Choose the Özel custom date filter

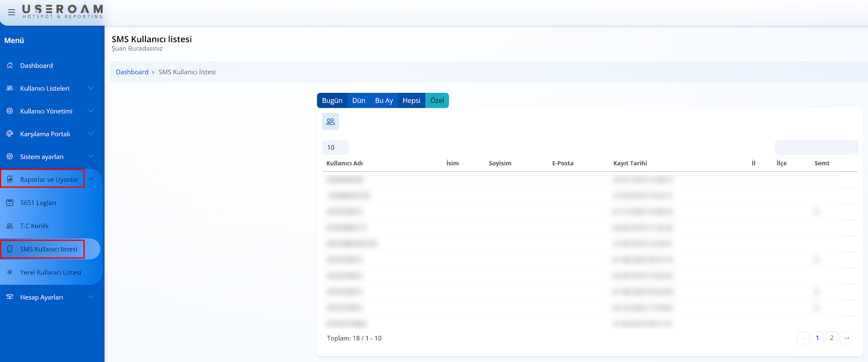coord(437,100)
